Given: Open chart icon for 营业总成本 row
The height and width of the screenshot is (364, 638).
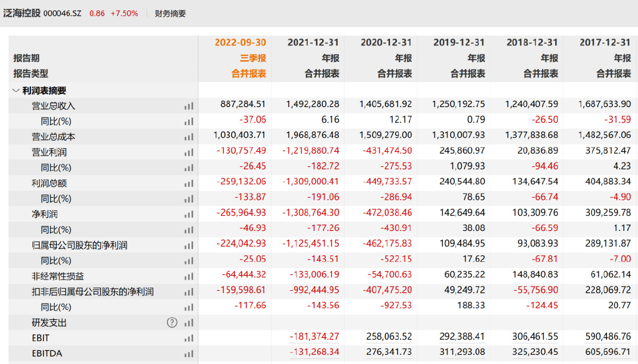Looking at the screenshot, I should [189, 138].
